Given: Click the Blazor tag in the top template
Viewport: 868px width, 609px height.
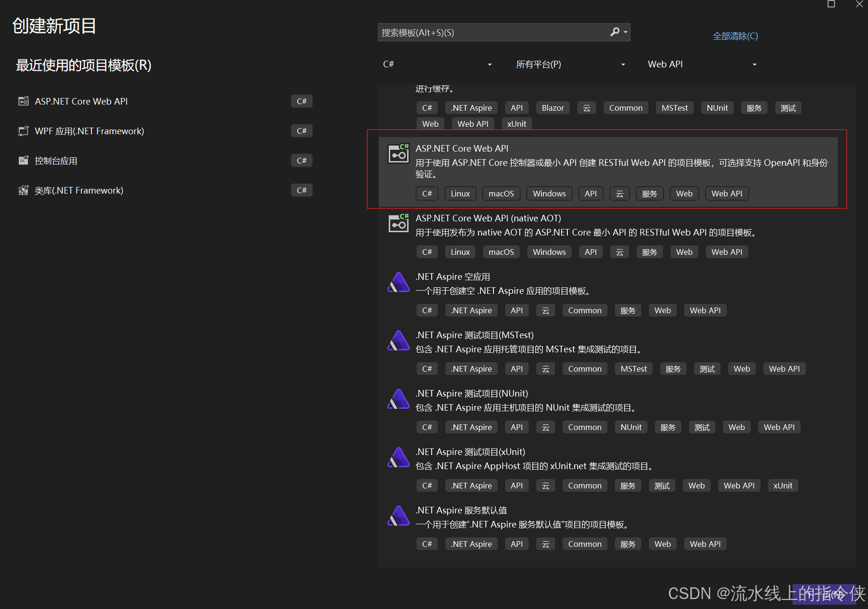Looking at the screenshot, I should point(553,108).
